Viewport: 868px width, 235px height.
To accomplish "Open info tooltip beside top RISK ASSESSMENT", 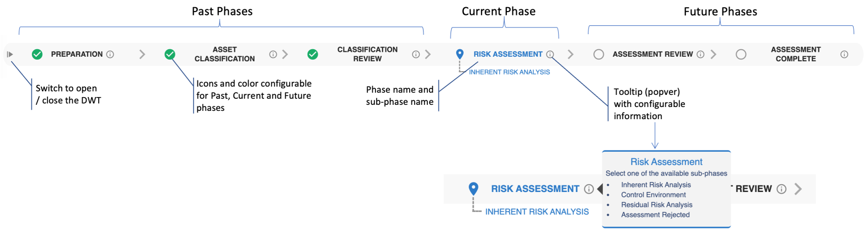I will point(550,54).
